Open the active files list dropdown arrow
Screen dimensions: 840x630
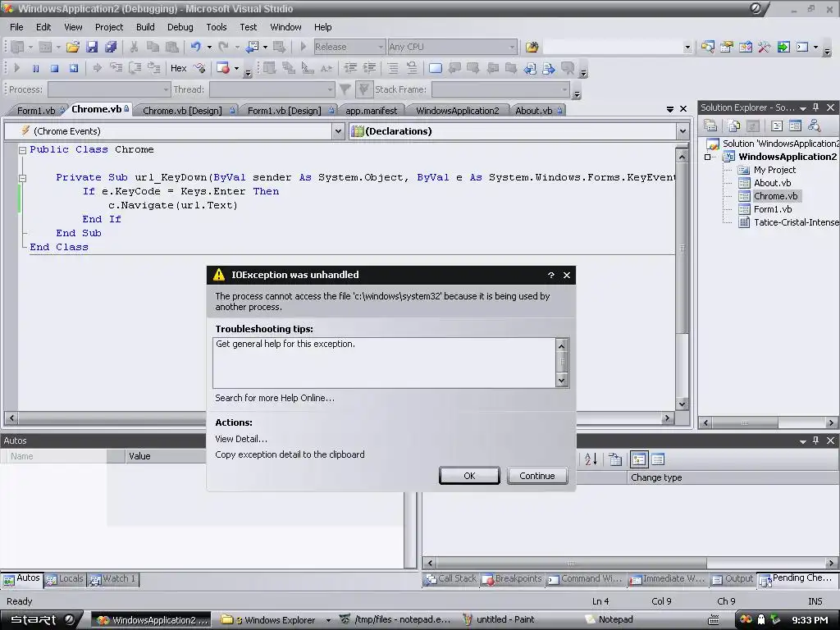[x=669, y=109]
